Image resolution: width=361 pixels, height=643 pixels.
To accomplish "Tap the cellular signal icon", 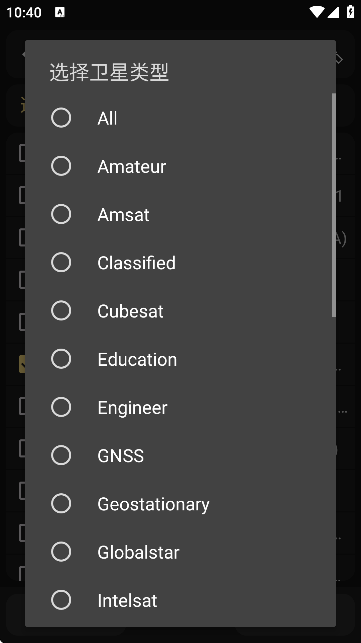I will 333,12.
